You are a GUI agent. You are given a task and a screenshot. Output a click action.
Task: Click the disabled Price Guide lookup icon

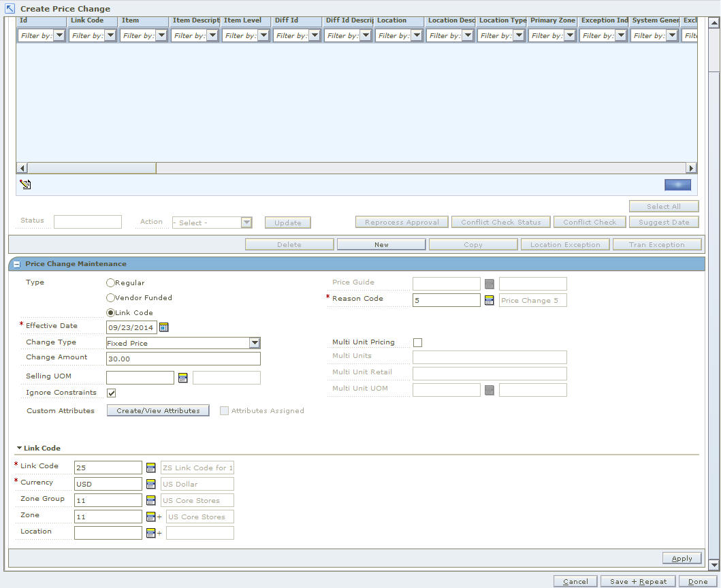coord(490,284)
